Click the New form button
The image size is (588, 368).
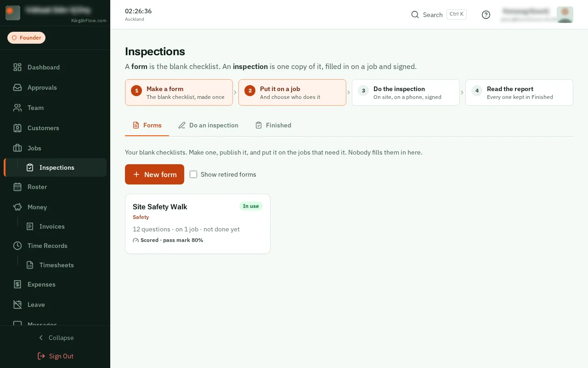coord(154,174)
